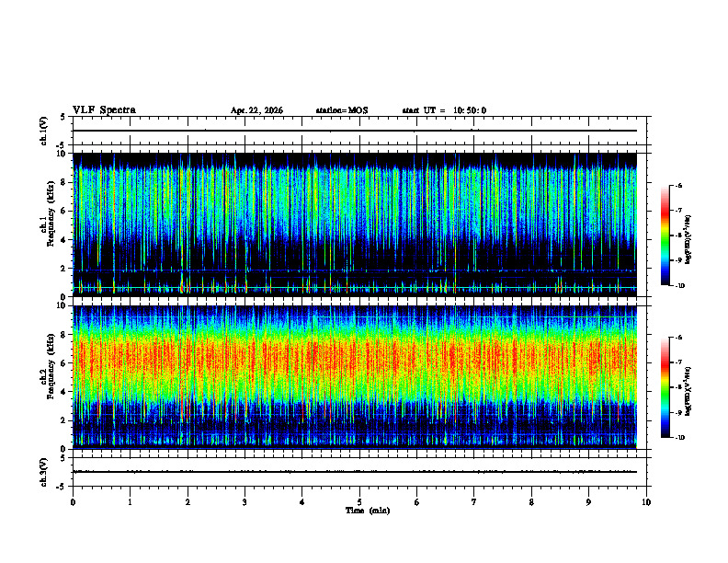Click the date label Apr. 22, 2026
Viewport: 728px width, 563px height.
coord(256,110)
